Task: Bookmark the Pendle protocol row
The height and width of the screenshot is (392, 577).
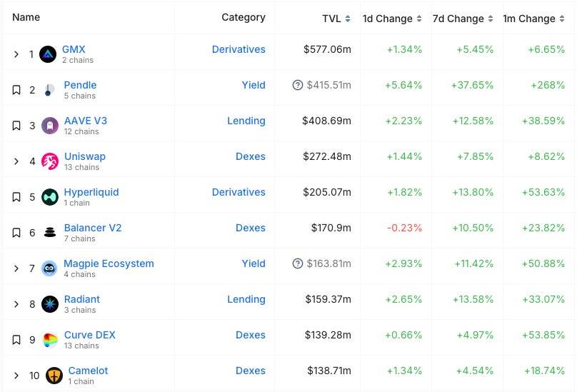Action: point(16,90)
